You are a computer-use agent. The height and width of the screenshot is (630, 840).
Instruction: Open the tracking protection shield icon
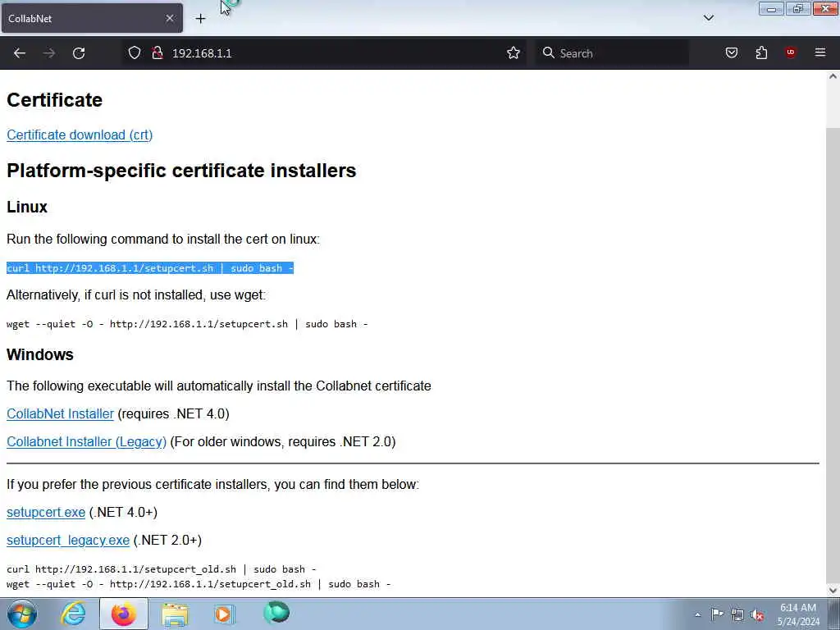(x=134, y=53)
